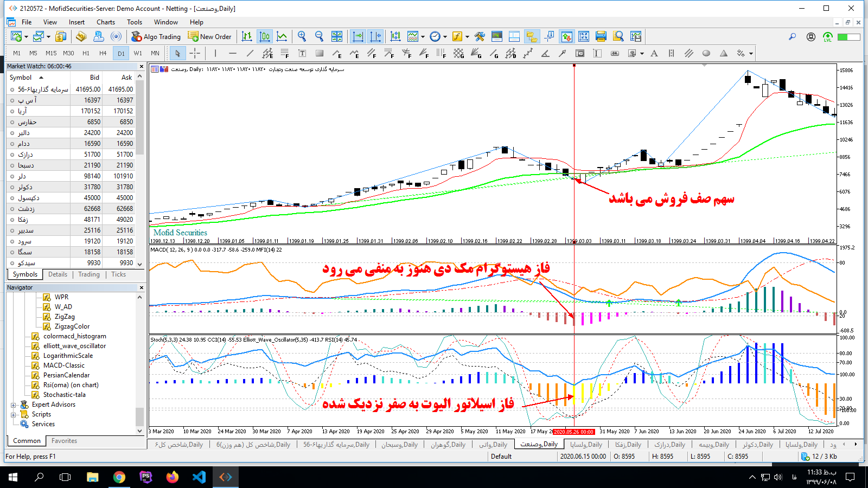Image resolution: width=868 pixels, height=488 pixels.
Task: Click the New Order button
Action: tap(209, 37)
